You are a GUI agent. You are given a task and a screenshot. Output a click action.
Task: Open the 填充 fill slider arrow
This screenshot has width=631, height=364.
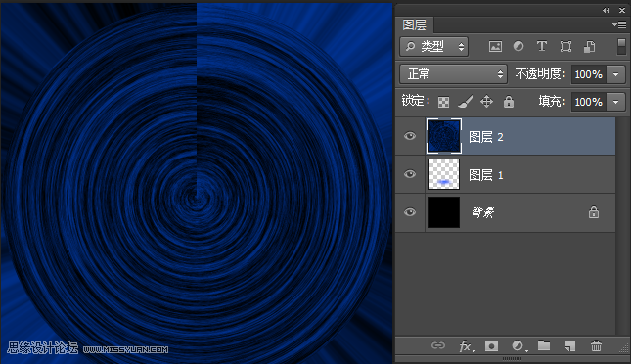(615, 102)
